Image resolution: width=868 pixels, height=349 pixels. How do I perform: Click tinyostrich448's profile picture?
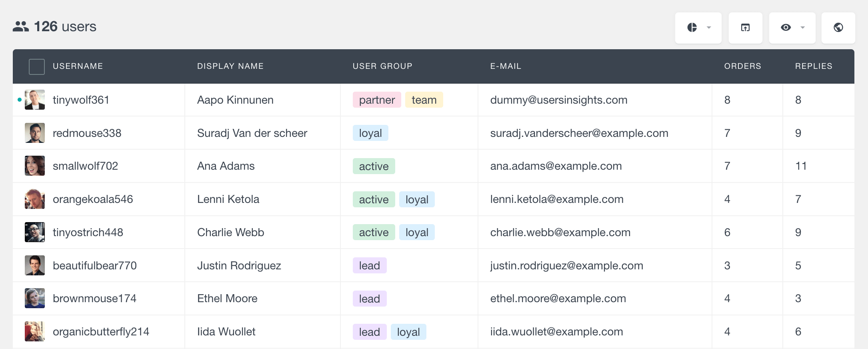tap(35, 232)
